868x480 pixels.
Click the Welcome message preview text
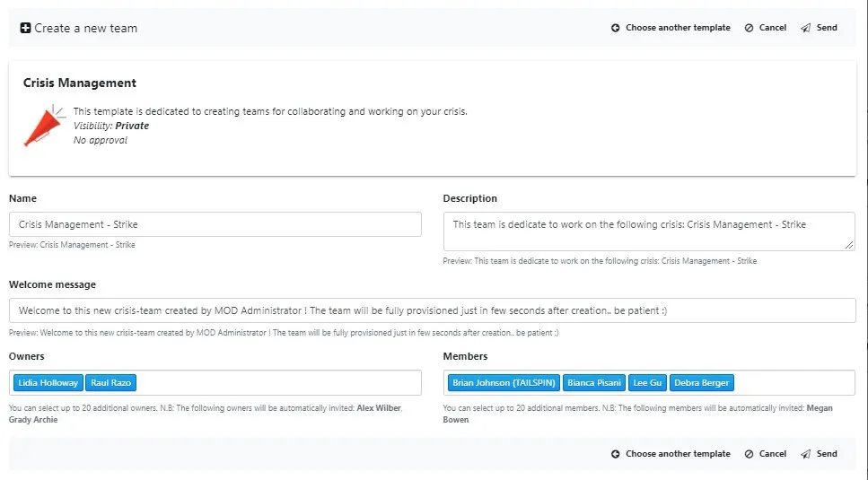tap(284, 333)
